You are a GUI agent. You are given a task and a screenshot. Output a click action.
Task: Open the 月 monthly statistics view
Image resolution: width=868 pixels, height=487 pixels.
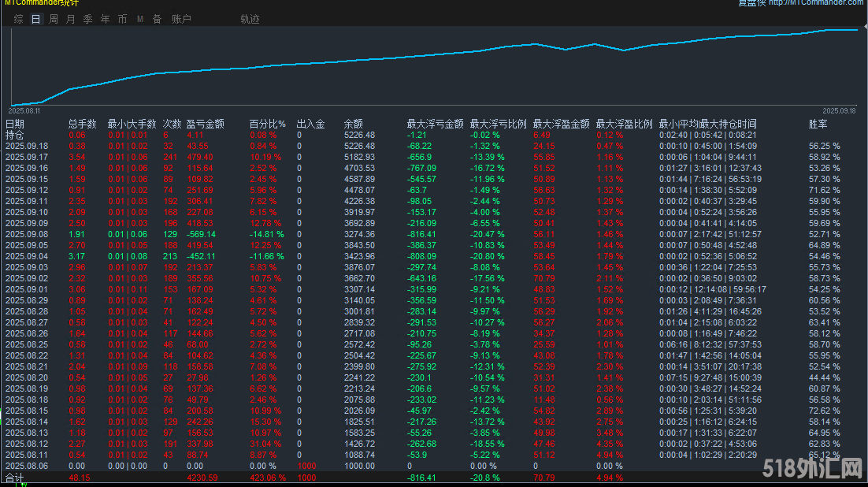pyautogui.click(x=69, y=18)
